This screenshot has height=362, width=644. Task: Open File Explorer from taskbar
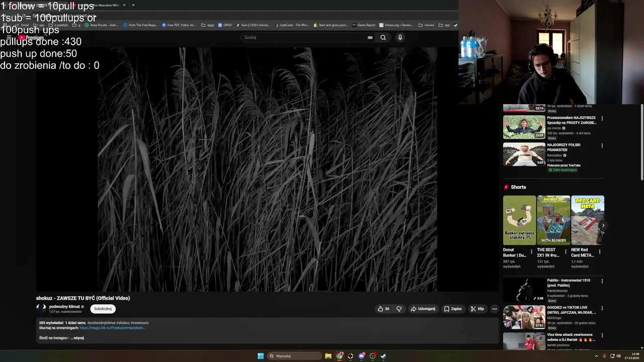(x=328, y=356)
